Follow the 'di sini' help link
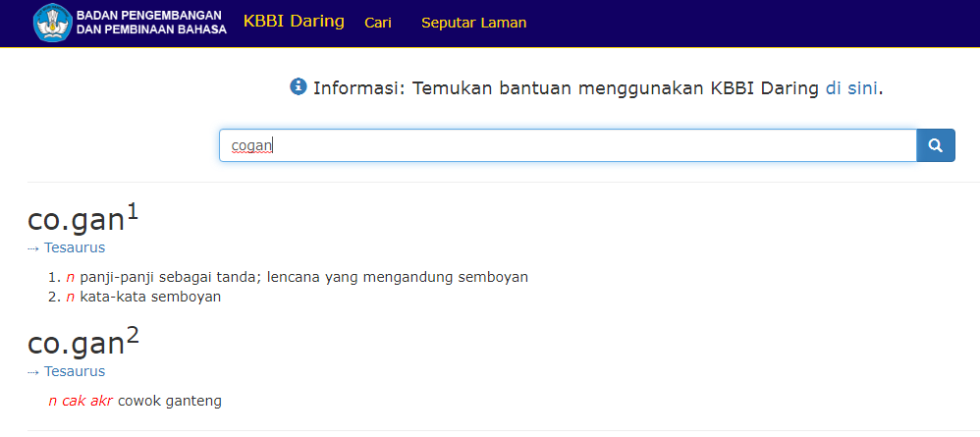Viewport: 980px width, 437px height. pos(851,88)
